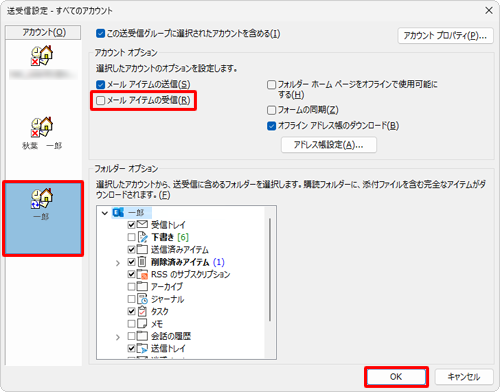Click the 送信トレイ outbox icon
This screenshot has height=392, width=500.
(x=142, y=348)
